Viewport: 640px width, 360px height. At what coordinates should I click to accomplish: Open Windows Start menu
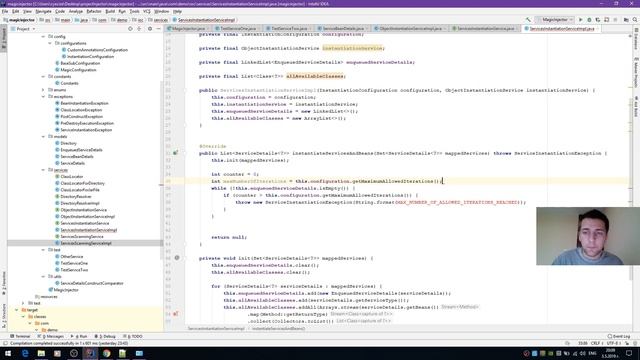(x=8, y=353)
